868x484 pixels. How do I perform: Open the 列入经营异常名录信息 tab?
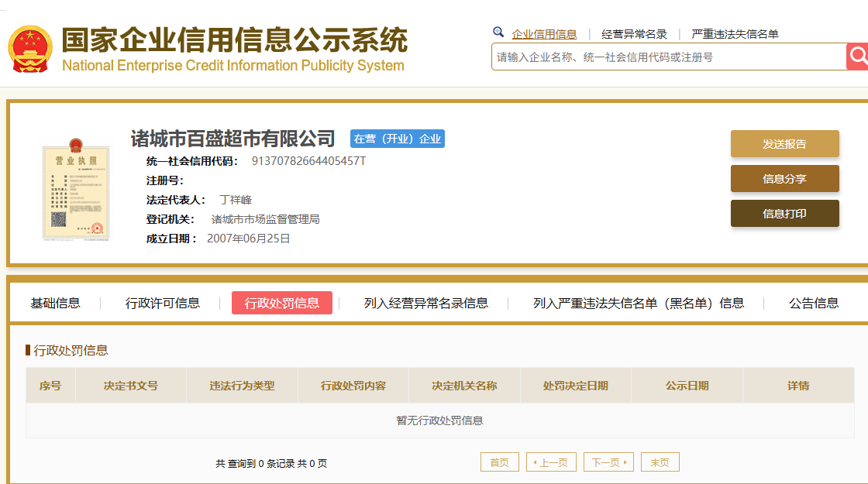tap(425, 303)
